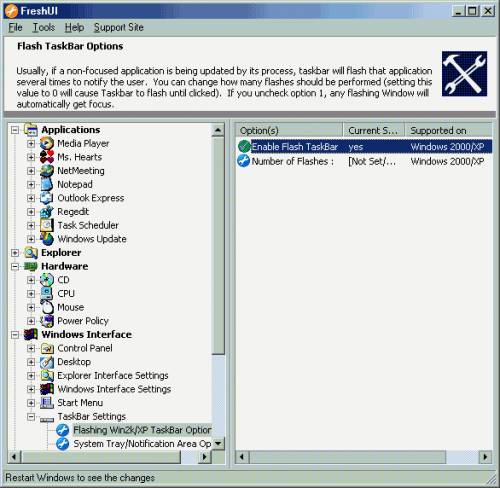The height and width of the screenshot is (488, 500).
Task: Open the Tools menu
Action: coord(44,27)
